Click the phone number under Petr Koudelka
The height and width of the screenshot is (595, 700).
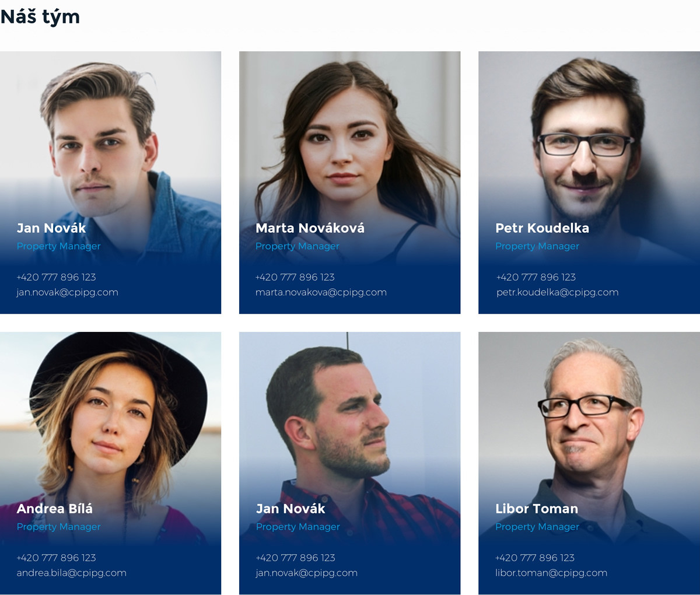click(535, 277)
